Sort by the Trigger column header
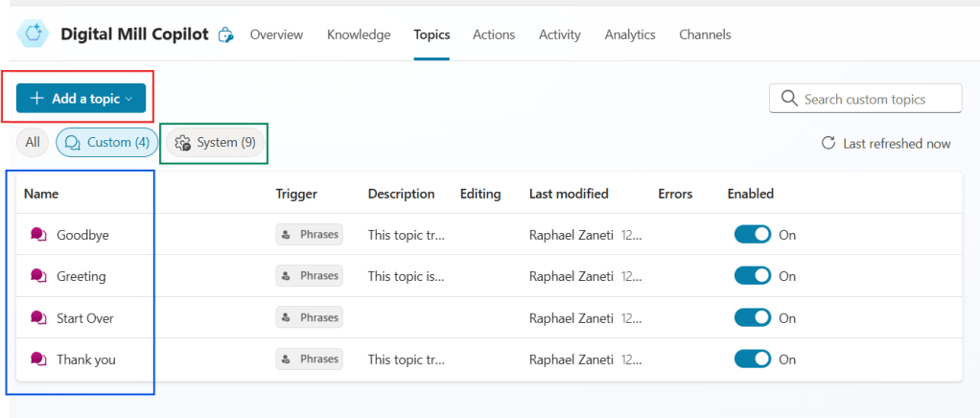 coord(296,194)
